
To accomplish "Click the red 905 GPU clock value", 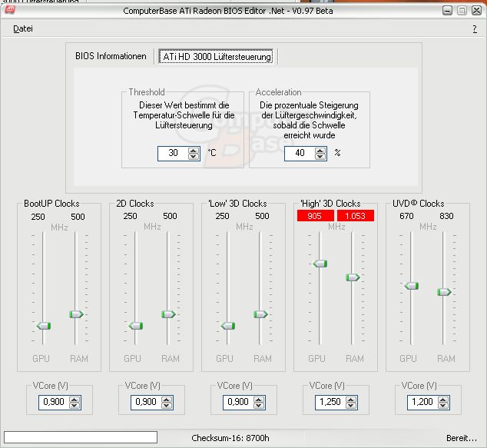I will coord(315,216).
